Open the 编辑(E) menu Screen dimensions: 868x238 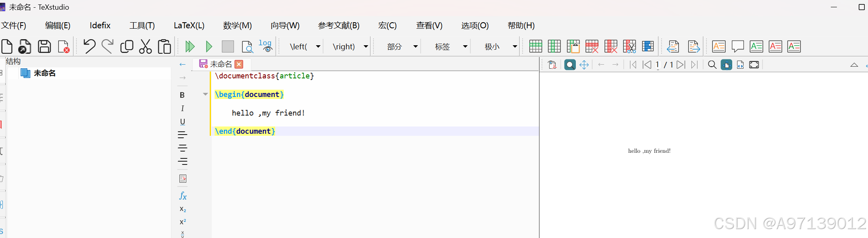click(58, 25)
